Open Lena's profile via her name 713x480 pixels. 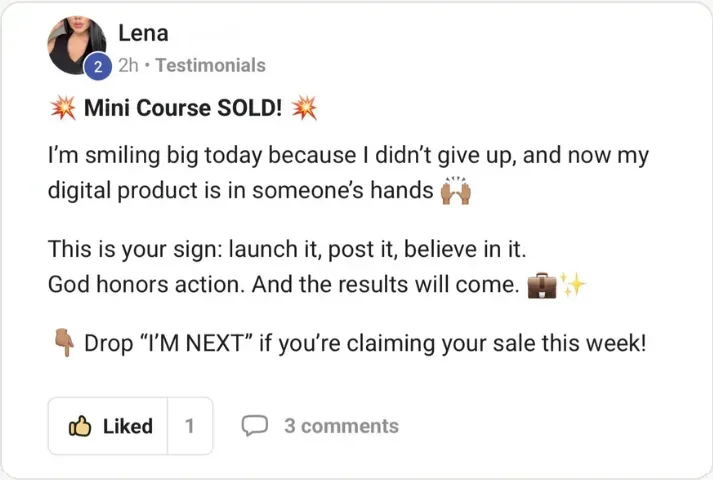[143, 33]
